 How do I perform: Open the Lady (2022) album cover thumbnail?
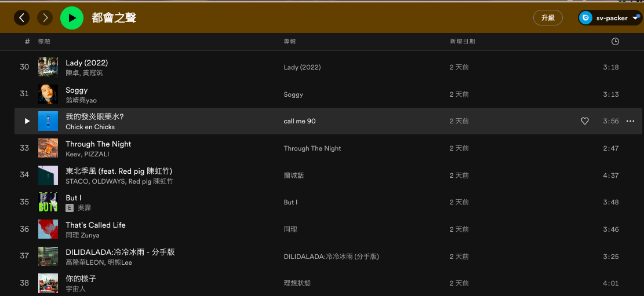(48, 67)
